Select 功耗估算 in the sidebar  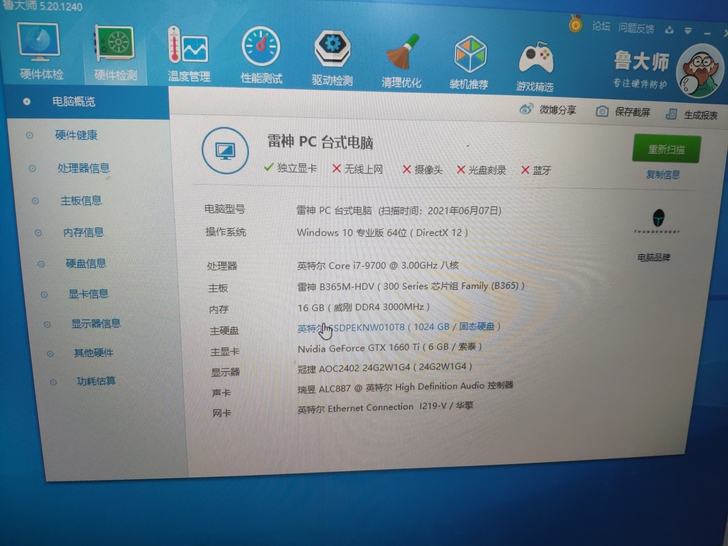point(96,381)
